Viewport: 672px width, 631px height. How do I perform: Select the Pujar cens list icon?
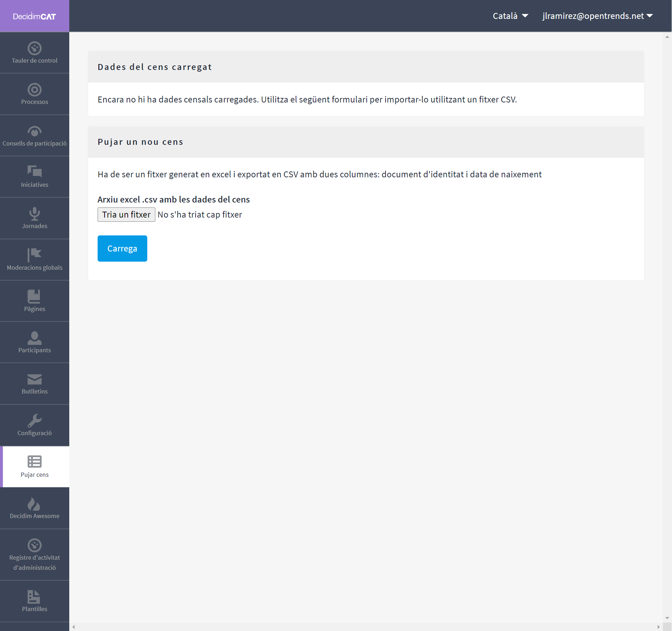click(35, 462)
